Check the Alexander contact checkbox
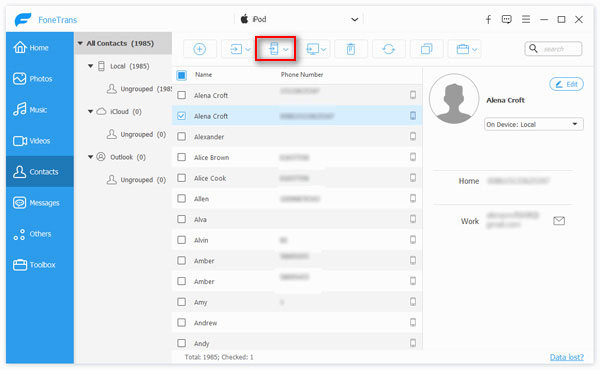 pos(182,137)
